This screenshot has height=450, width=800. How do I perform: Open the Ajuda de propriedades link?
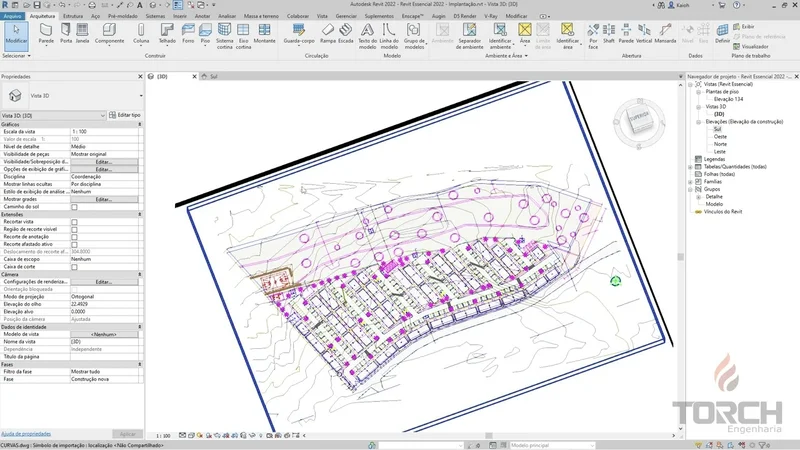25,433
